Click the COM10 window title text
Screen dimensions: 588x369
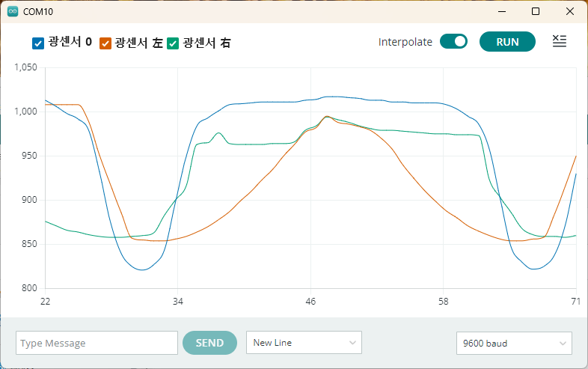click(x=38, y=12)
